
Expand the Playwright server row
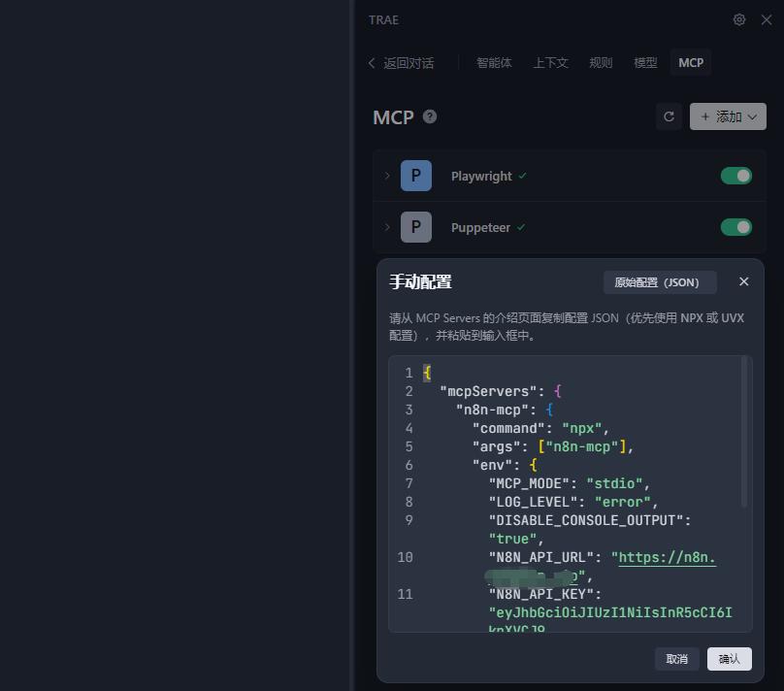(387, 176)
